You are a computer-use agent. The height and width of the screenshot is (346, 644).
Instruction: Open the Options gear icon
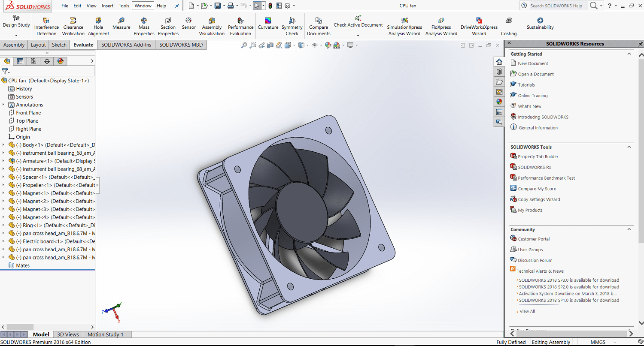point(287,6)
